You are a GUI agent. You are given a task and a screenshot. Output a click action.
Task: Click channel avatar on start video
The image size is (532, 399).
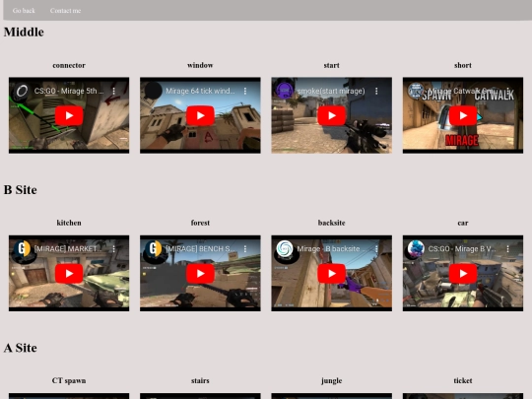[285, 91]
